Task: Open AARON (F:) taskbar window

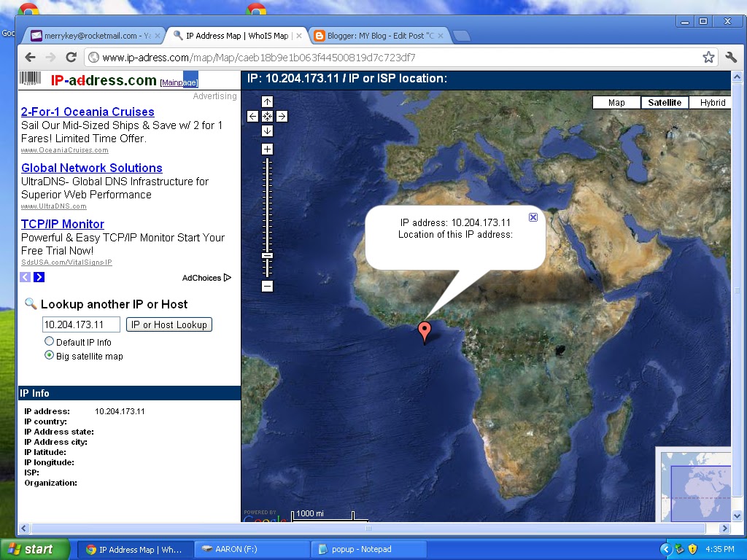Action: [x=252, y=549]
